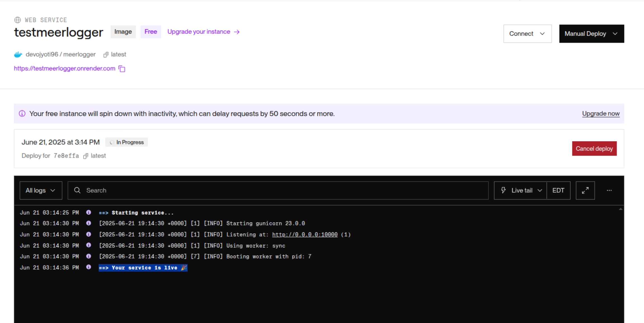Click June 21, 2025 at 3:14 PM heading
Viewport: 644px width, 323px height.
tap(61, 142)
